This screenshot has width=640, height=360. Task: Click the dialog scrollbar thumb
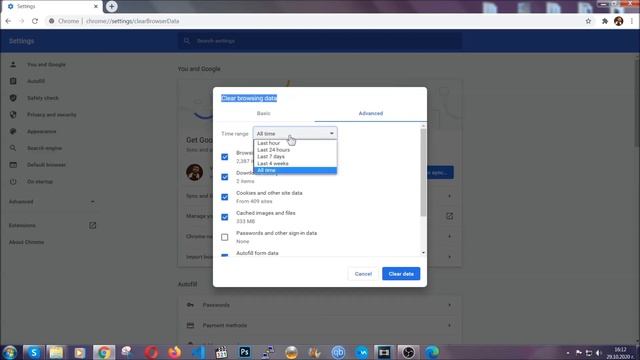pyautogui.click(x=423, y=173)
